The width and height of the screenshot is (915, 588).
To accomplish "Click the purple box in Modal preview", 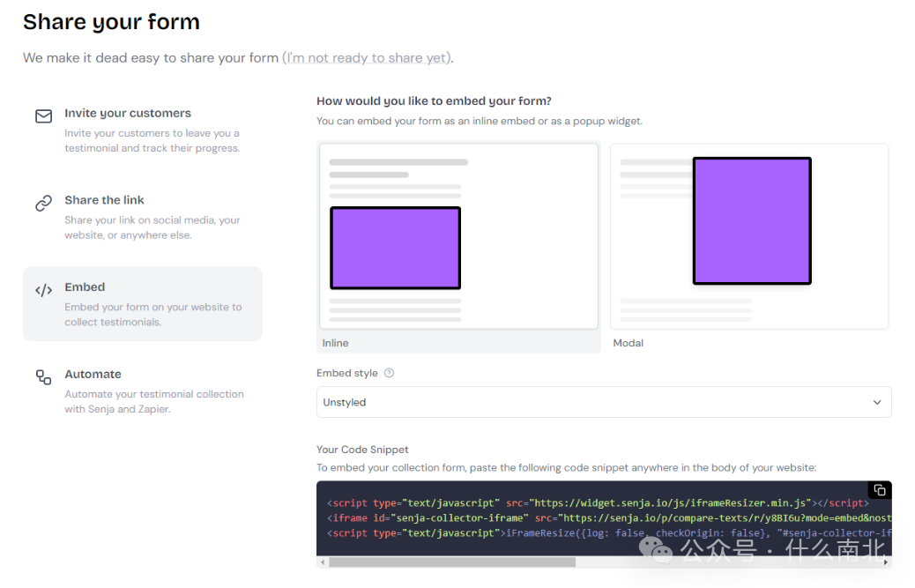I will coord(752,220).
